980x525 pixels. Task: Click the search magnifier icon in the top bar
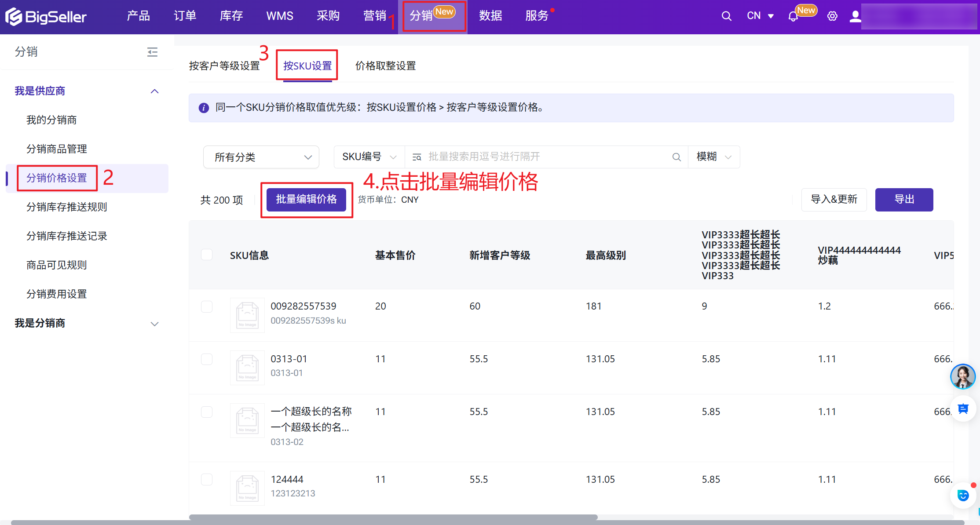pyautogui.click(x=726, y=16)
